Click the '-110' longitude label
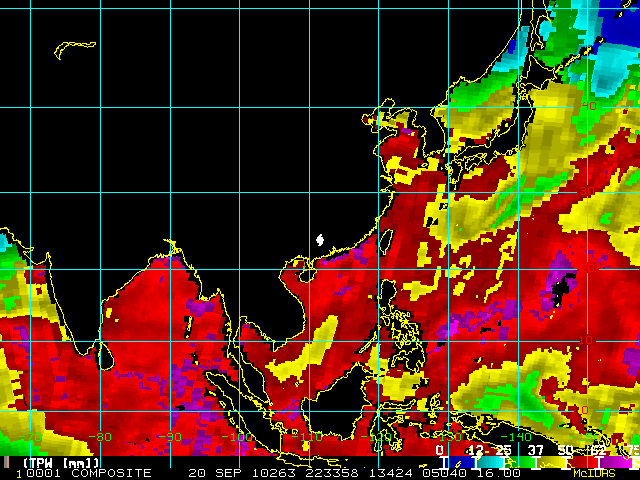The width and height of the screenshot is (640, 480). pos(307,437)
